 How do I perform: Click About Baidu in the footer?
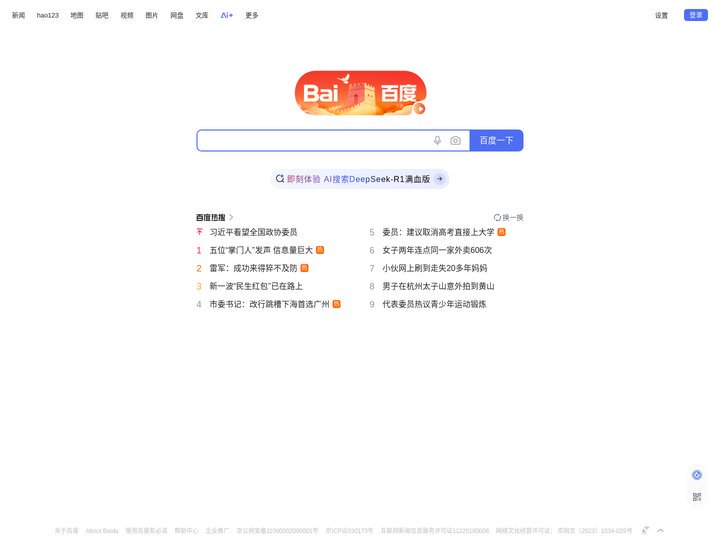pyautogui.click(x=102, y=530)
